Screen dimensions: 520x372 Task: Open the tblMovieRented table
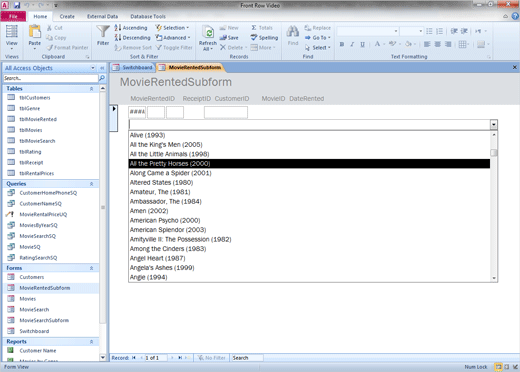[38, 119]
